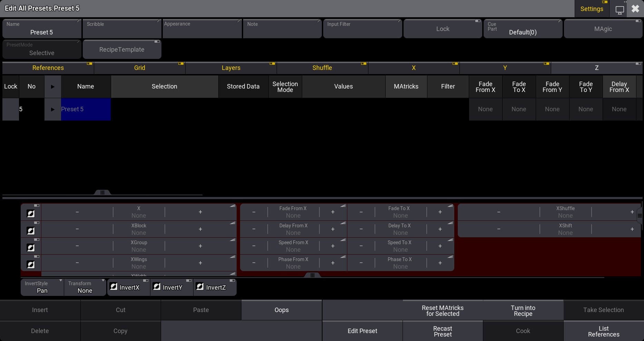The width and height of the screenshot is (644, 341).
Task: Toggle the InvertX button
Action: point(129,287)
